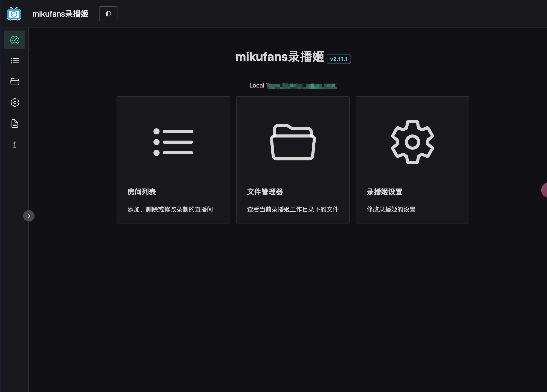
Task: Open the about info sidebar icon
Action: pyautogui.click(x=15, y=145)
